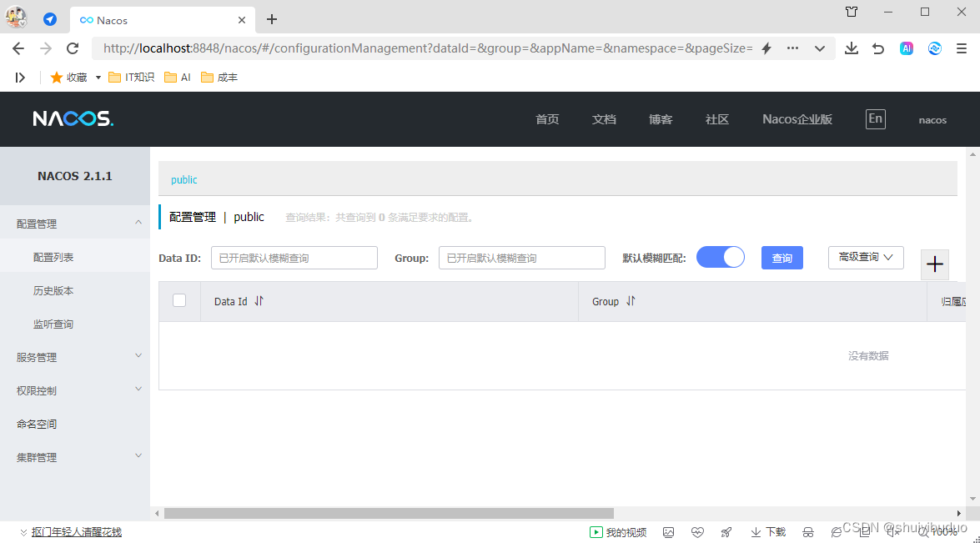Click the horizontal scrollbar thumb

(x=389, y=513)
